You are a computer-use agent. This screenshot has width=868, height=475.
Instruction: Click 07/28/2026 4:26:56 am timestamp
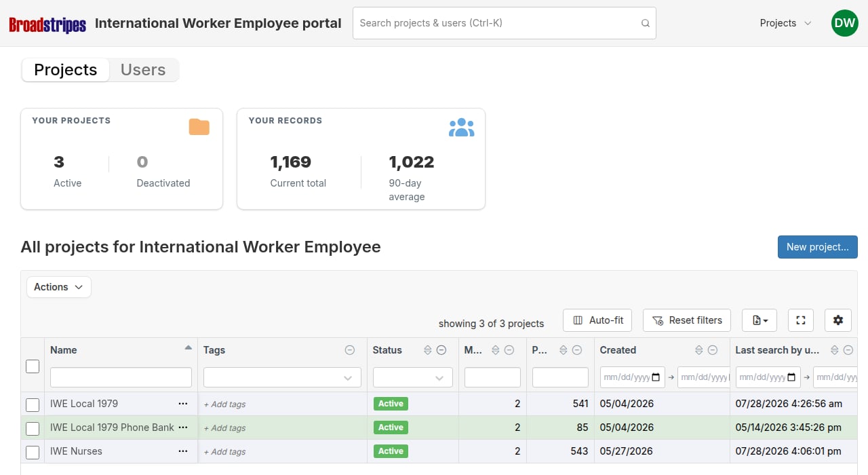789,404
